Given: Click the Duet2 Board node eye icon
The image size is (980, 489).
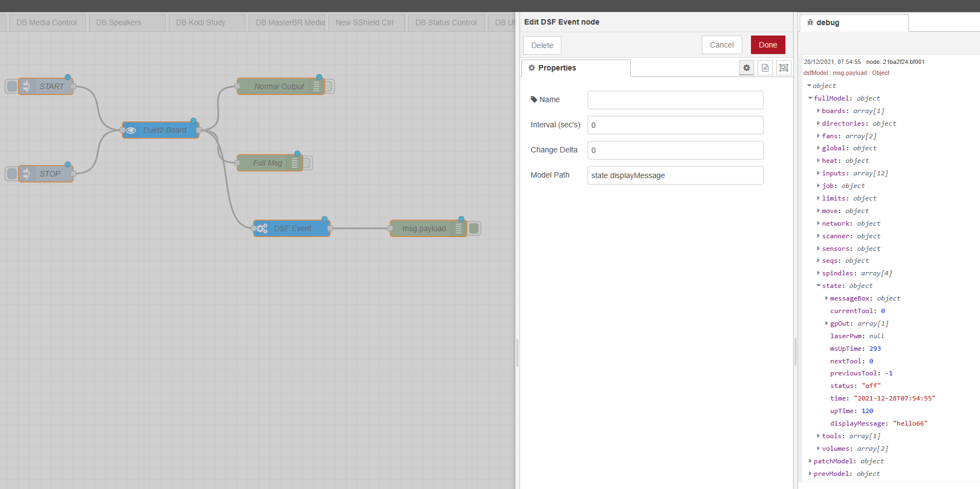Looking at the screenshot, I should pos(131,130).
